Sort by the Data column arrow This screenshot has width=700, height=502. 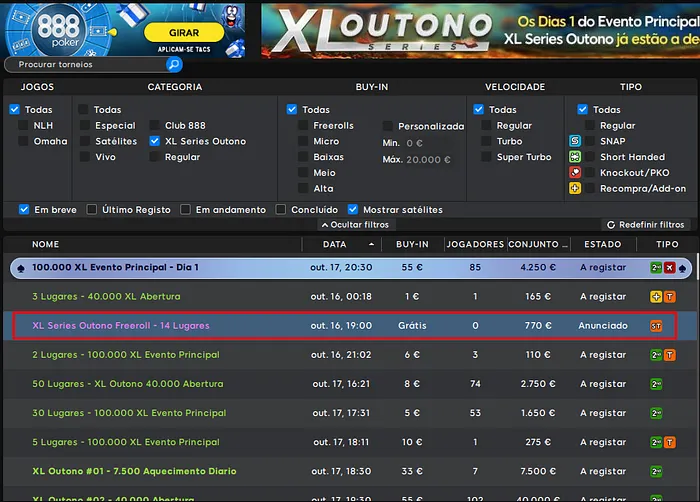click(x=371, y=244)
